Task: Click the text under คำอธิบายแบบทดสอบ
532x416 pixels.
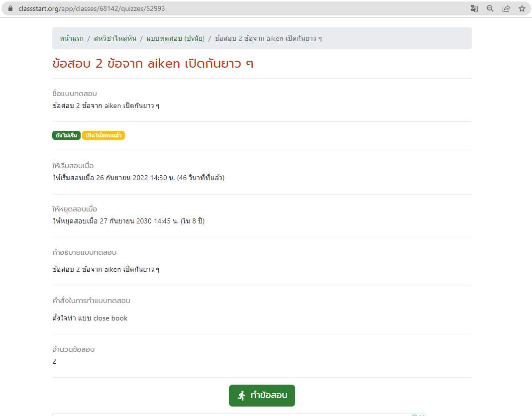Action: (x=106, y=269)
